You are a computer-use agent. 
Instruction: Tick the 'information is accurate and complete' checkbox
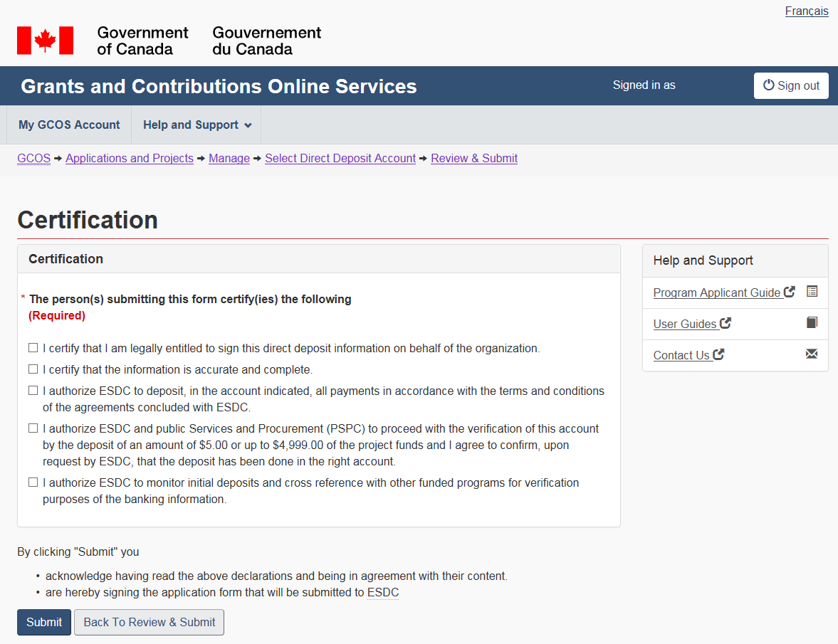tap(33, 369)
